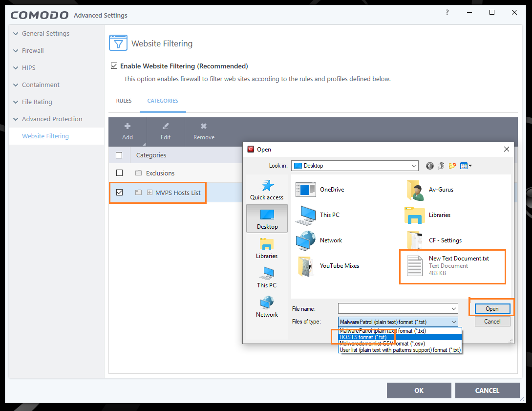Choose HOSTS format (*.txt) option
This screenshot has height=411, width=532.
coord(400,337)
